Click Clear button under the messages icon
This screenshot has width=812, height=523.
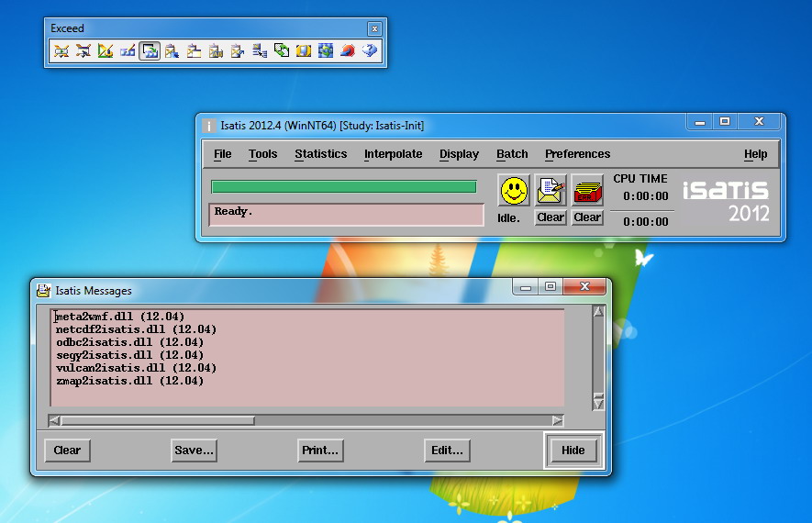551,217
